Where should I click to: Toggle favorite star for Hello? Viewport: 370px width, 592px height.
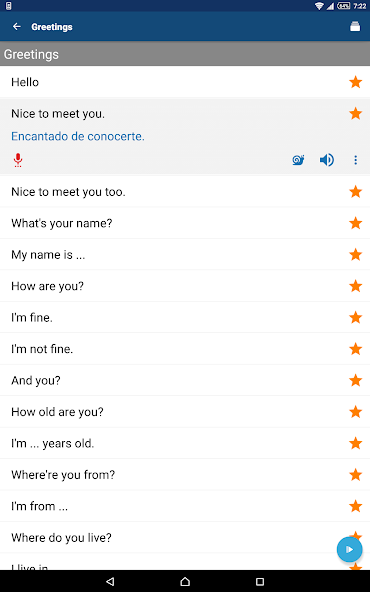[355, 82]
